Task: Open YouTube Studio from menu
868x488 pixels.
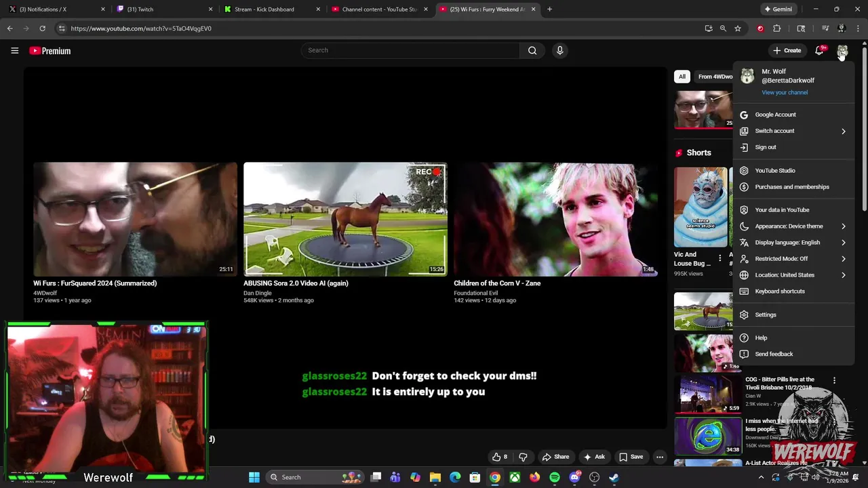Action: [793, 171]
